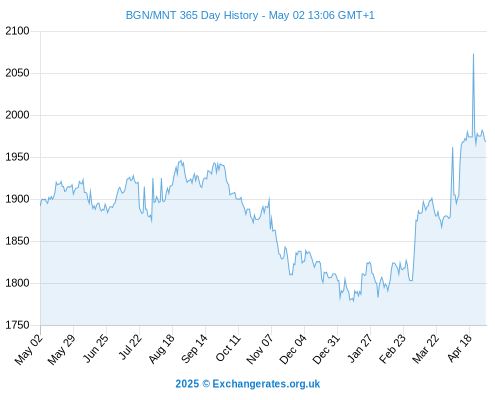Click the 1750 value on the y-axis
This screenshot has height=400, width=495.
point(17,325)
